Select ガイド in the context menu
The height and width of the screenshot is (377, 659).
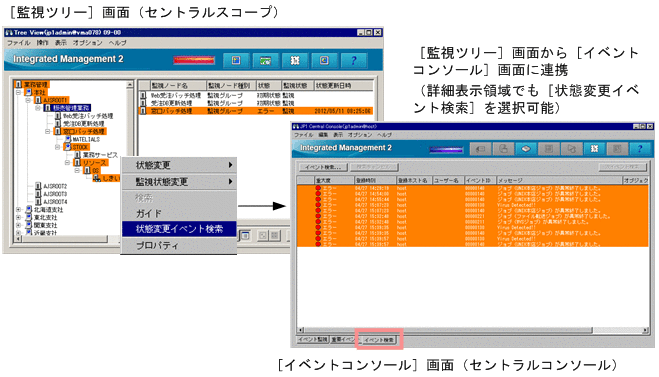click(179, 214)
